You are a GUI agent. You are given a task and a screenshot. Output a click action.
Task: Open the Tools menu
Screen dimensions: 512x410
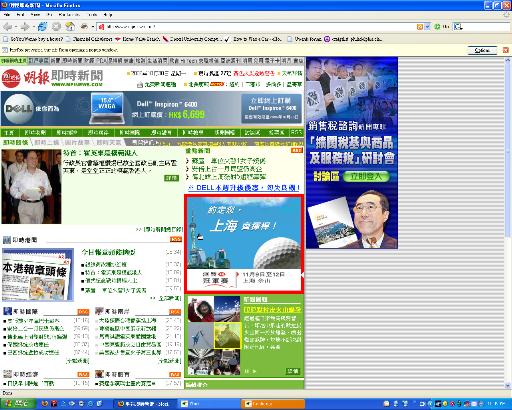coord(92,15)
